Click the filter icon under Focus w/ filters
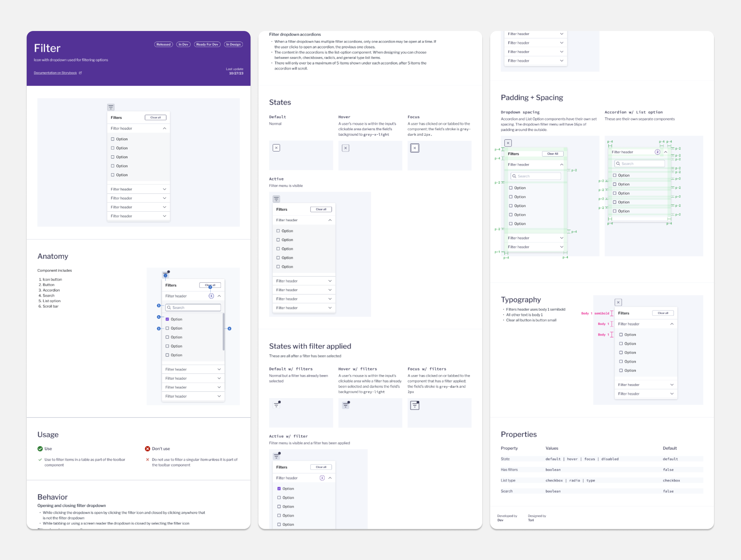This screenshot has width=741, height=560. [x=415, y=405]
